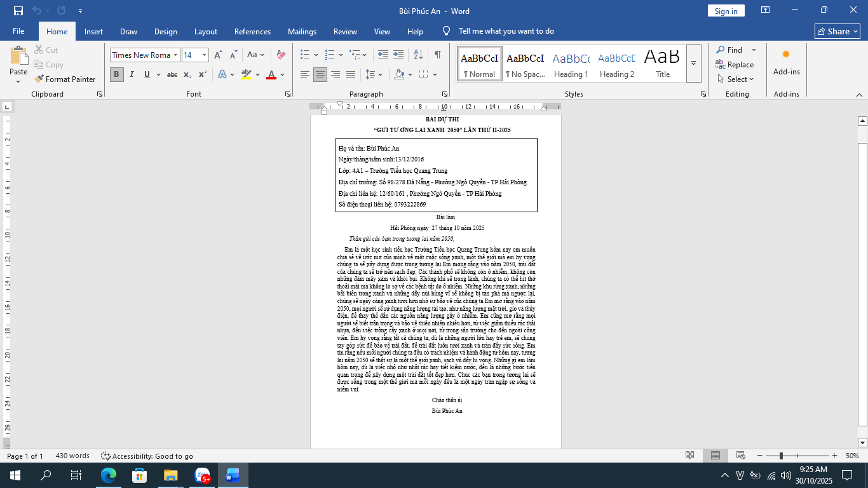Apply borders with the Borders grid icon

[x=424, y=74]
